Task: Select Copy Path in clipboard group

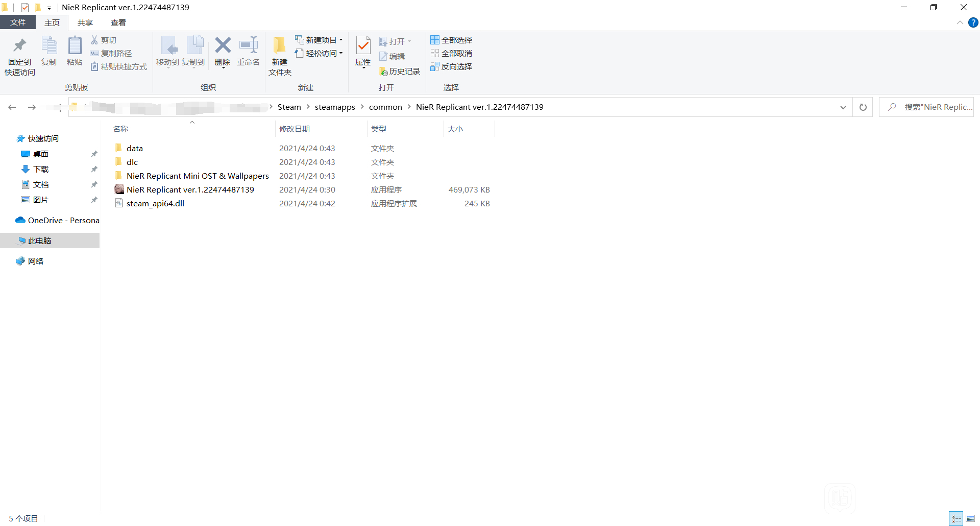Action: (x=111, y=53)
